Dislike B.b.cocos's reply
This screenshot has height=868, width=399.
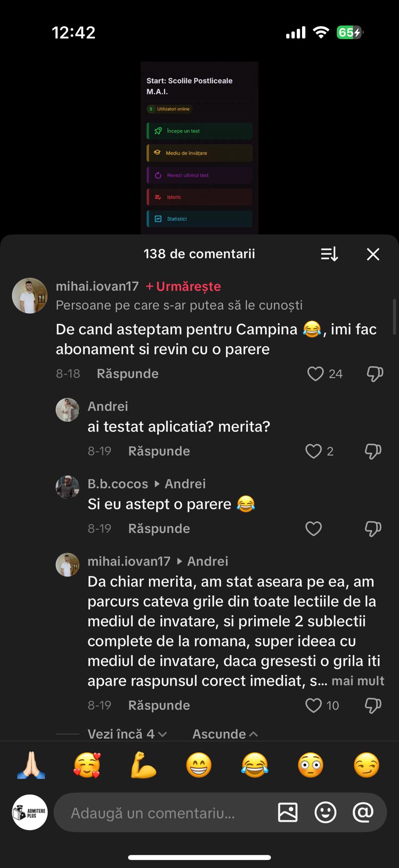373,529
